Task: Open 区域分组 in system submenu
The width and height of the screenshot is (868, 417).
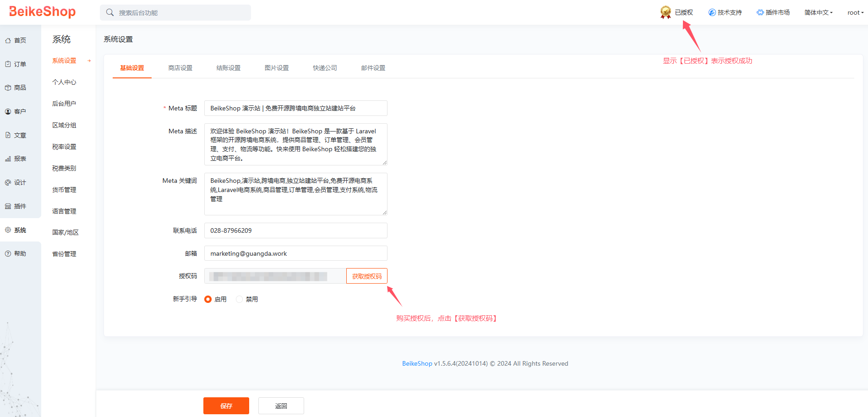Action: (x=64, y=125)
